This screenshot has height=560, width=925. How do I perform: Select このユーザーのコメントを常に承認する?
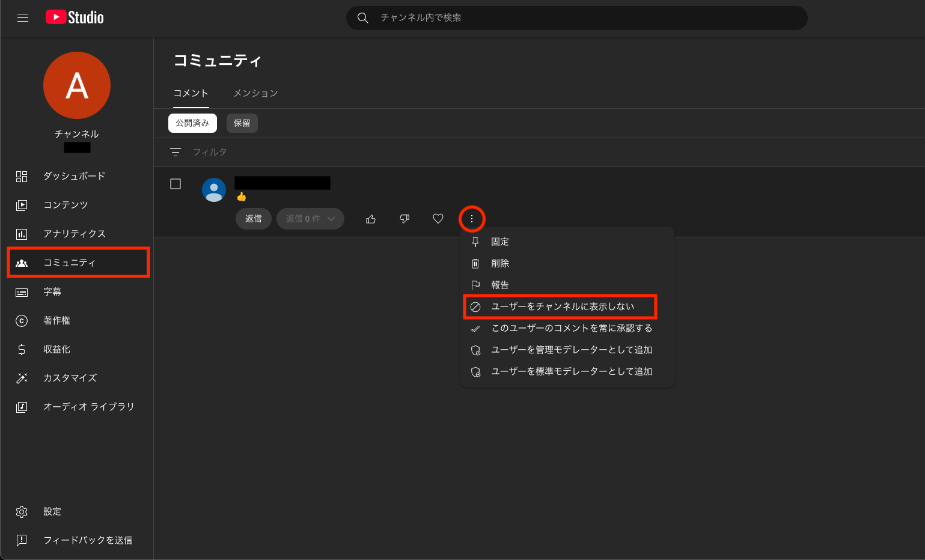(567, 328)
